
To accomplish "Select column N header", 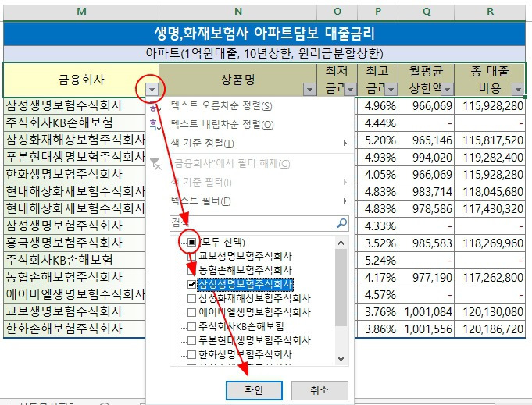I will [x=237, y=12].
